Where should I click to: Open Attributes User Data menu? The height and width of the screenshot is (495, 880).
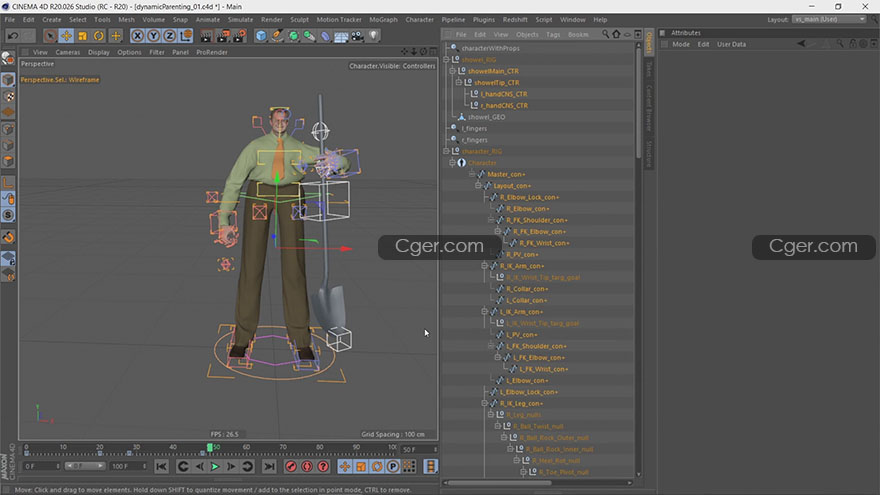coord(731,44)
